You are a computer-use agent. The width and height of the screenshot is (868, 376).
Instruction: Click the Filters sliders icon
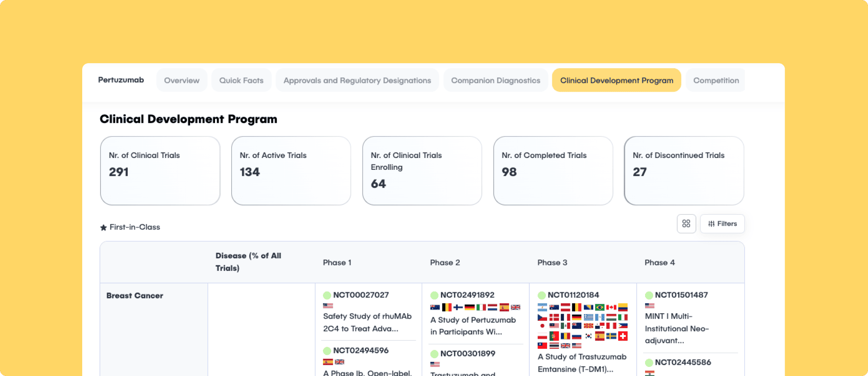coord(711,224)
